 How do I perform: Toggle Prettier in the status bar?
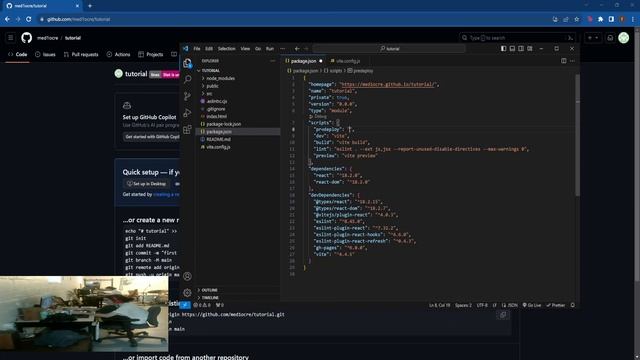pos(556,305)
